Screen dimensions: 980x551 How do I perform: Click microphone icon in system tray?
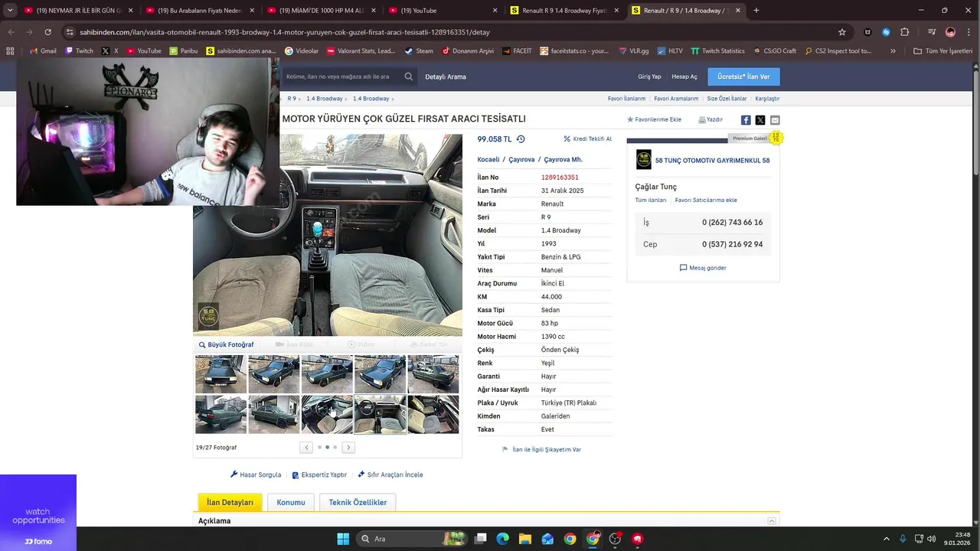903,539
